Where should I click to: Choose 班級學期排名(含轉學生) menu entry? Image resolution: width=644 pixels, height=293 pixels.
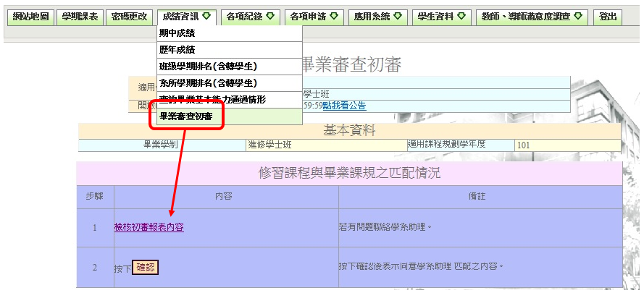tap(230, 67)
